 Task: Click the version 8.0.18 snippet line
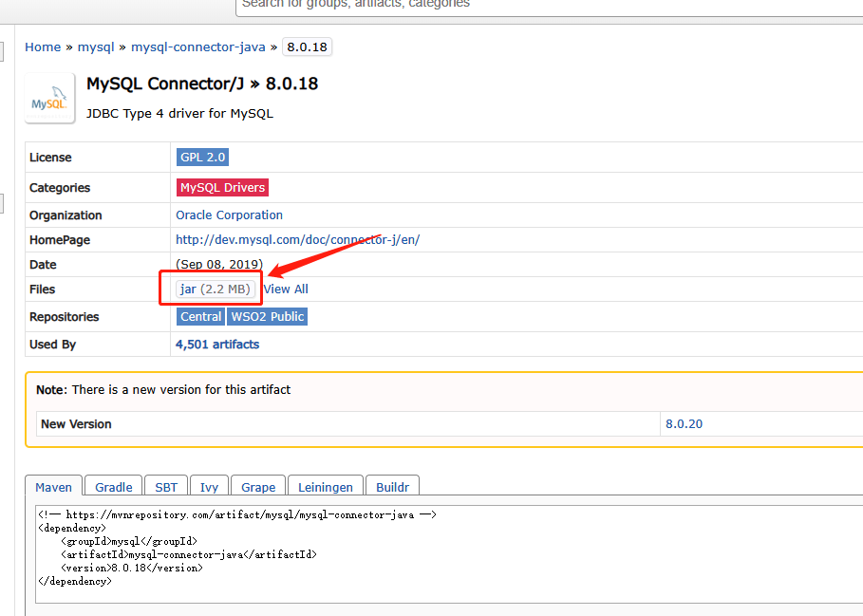[x=132, y=568]
